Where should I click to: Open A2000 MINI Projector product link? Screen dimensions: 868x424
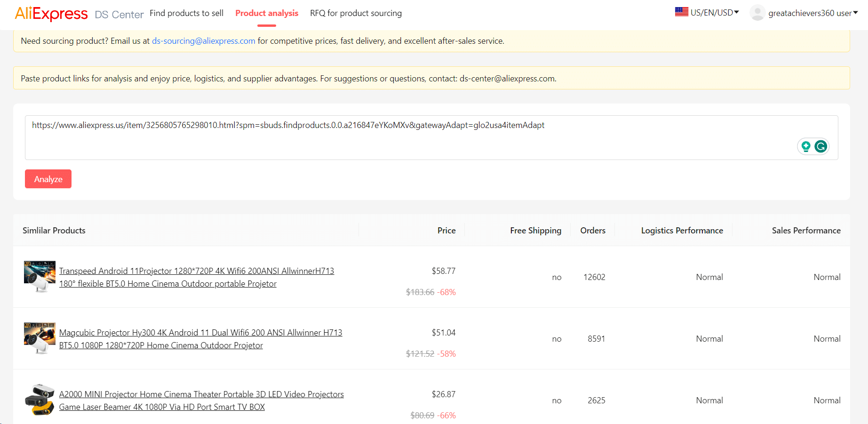(201, 400)
